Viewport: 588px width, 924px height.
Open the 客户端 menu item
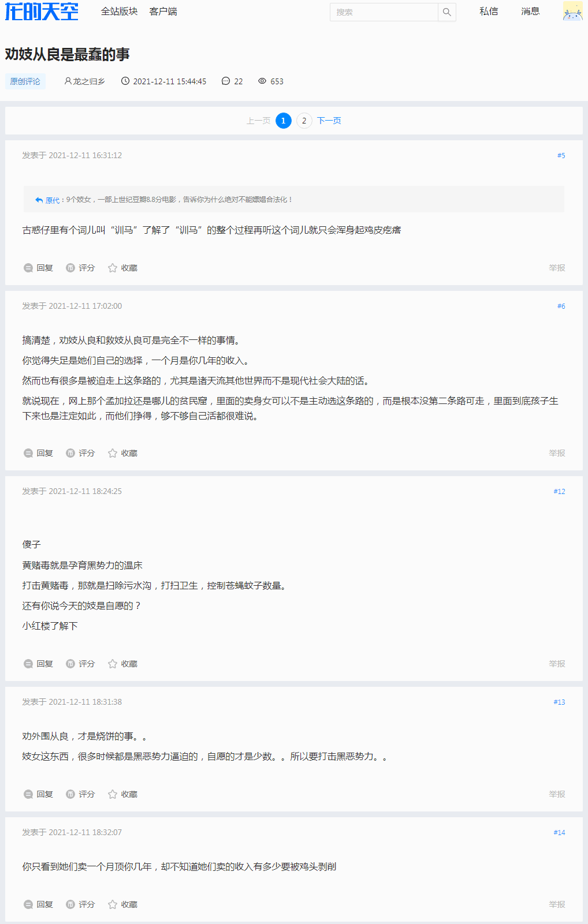click(163, 12)
